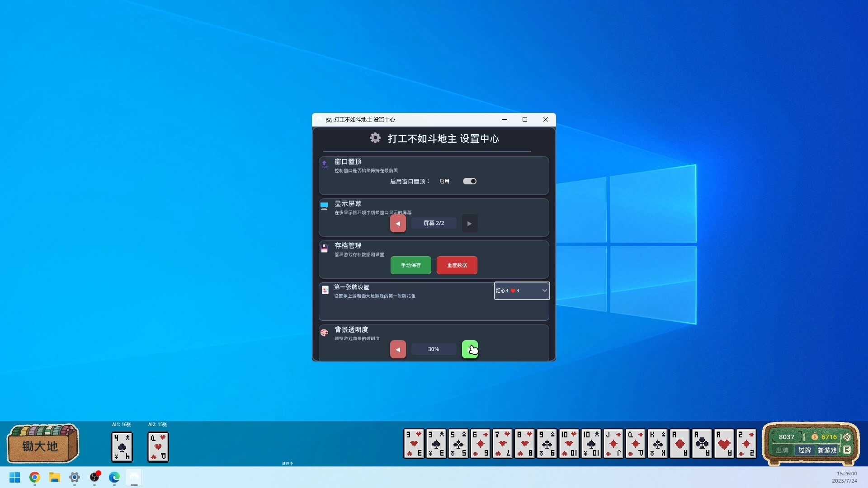The image size is (868, 488).
Task: Click the purple TOP icon beside 窗口置顶
Action: tap(325, 164)
